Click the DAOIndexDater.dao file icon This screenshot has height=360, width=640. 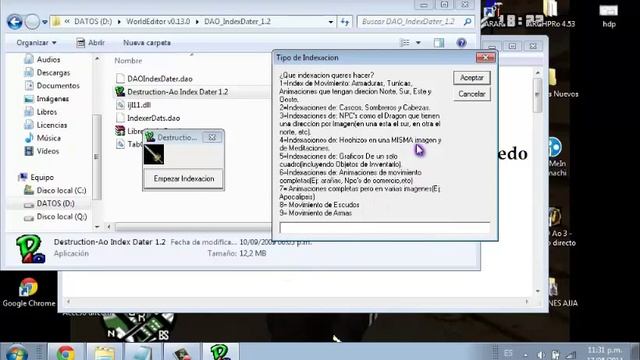120,78
